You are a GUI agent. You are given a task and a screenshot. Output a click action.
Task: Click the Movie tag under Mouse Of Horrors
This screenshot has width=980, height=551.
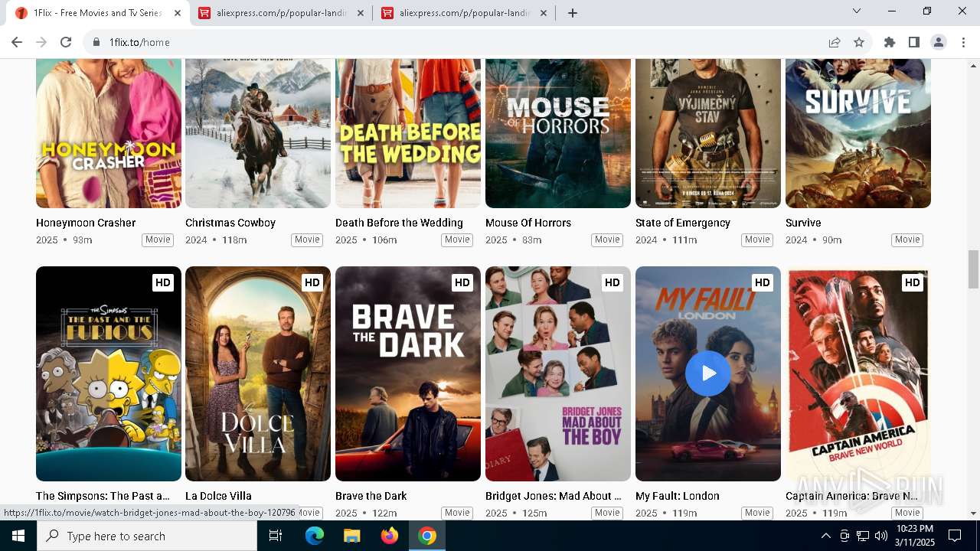pyautogui.click(x=607, y=240)
